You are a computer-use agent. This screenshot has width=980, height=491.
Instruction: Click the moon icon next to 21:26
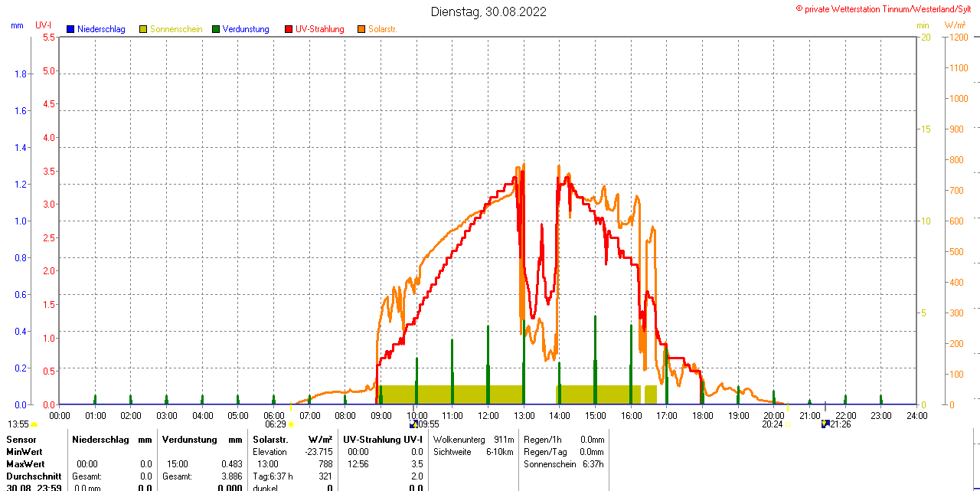tap(825, 424)
